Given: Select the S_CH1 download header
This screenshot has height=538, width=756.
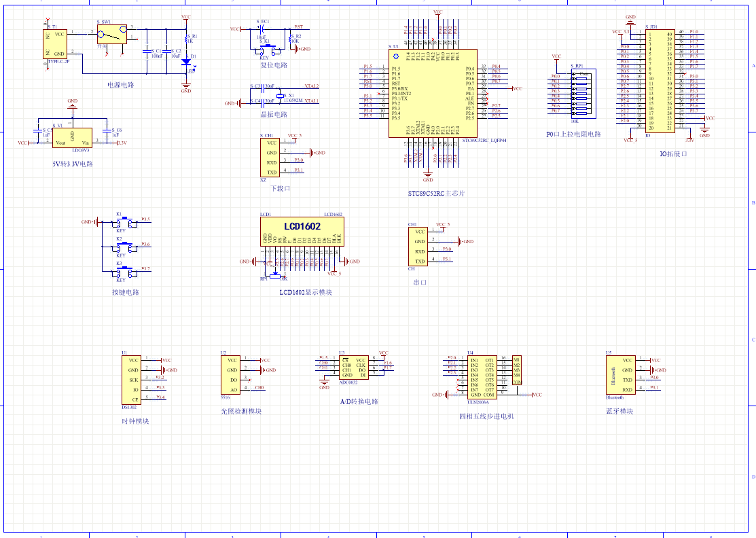Looking at the screenshot, I should pyautogui.click(x=272, y=158).
